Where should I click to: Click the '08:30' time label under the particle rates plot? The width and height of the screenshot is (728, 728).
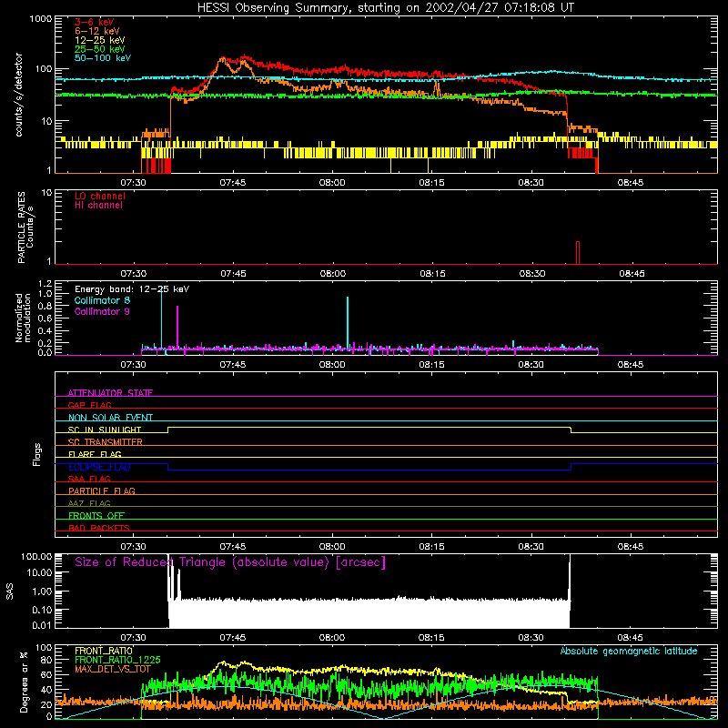[x=532, y=274]
